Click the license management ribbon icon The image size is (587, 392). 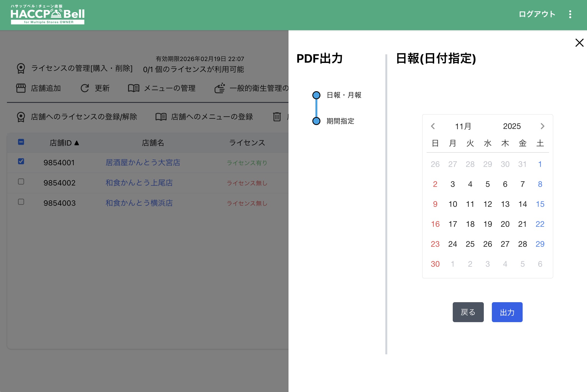(x=21, y=68)
